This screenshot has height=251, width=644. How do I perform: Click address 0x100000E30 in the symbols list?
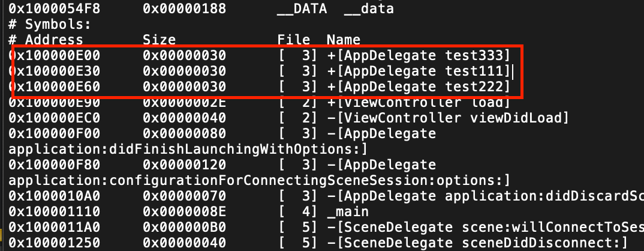point(55,71)
